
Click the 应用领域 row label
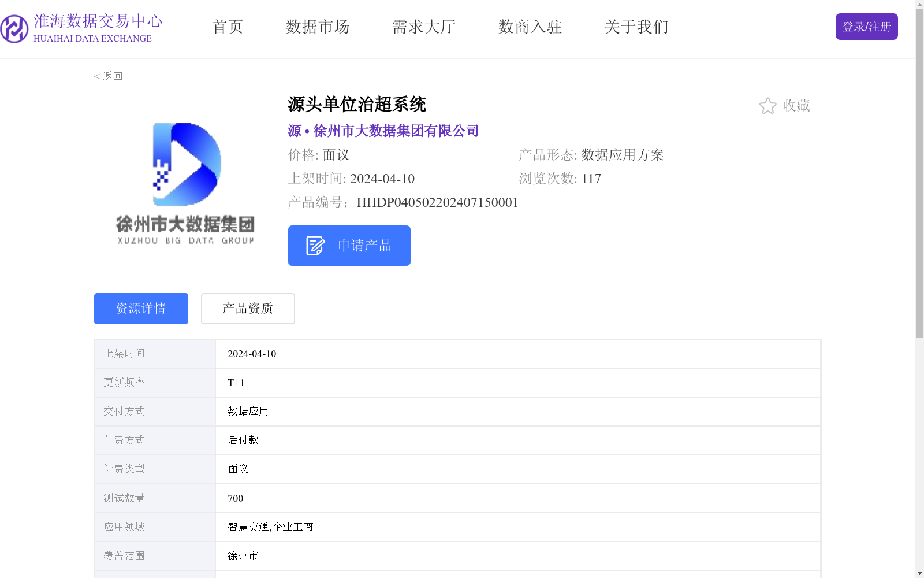click(x=124, y=527)
